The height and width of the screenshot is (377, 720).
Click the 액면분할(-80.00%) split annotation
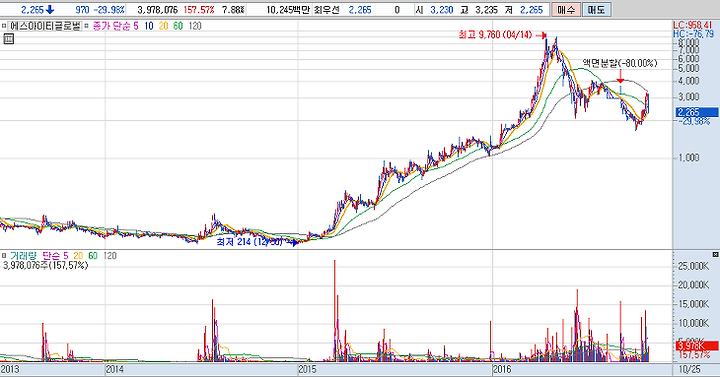coord(620,63)
